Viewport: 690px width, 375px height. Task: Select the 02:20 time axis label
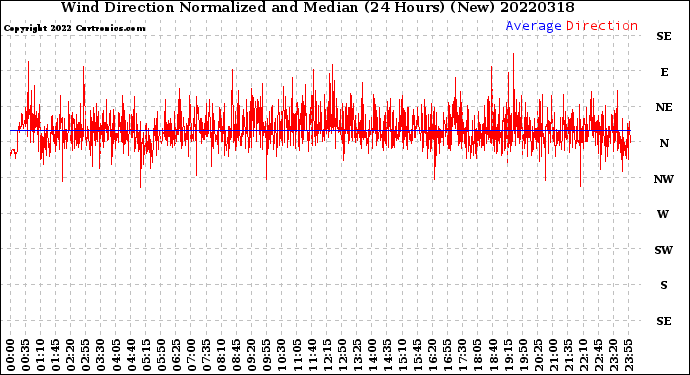click(71, 355)
